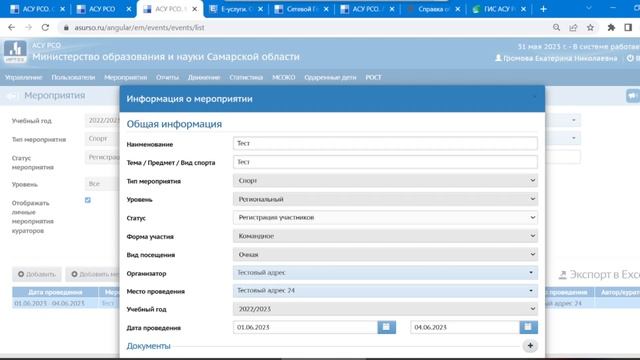Open a new browser tab
640x360 pixels.
tap(543, 9)
